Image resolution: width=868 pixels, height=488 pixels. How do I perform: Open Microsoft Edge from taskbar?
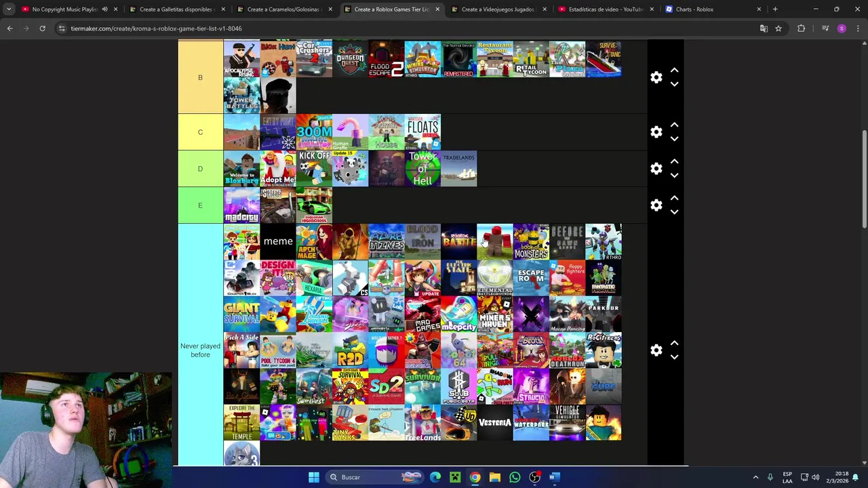(435, 477)
